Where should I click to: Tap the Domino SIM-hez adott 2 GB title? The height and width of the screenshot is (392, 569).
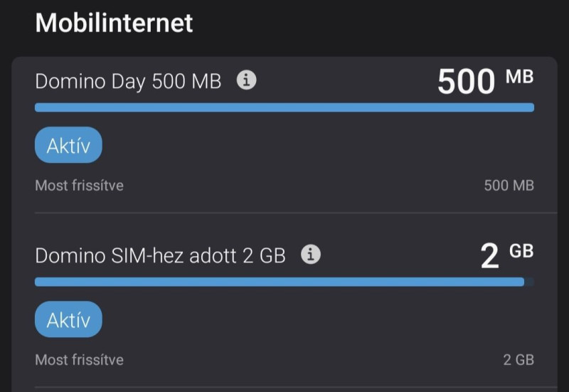tap(161, 255)
